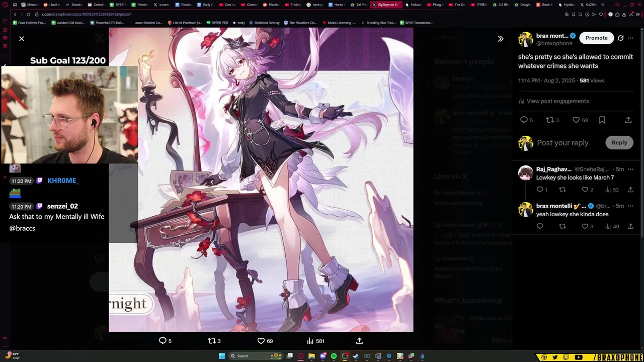This screenshot has height=362, width=644.
Task: Reload the page with refresh icon
Action: tap(28, 15)
